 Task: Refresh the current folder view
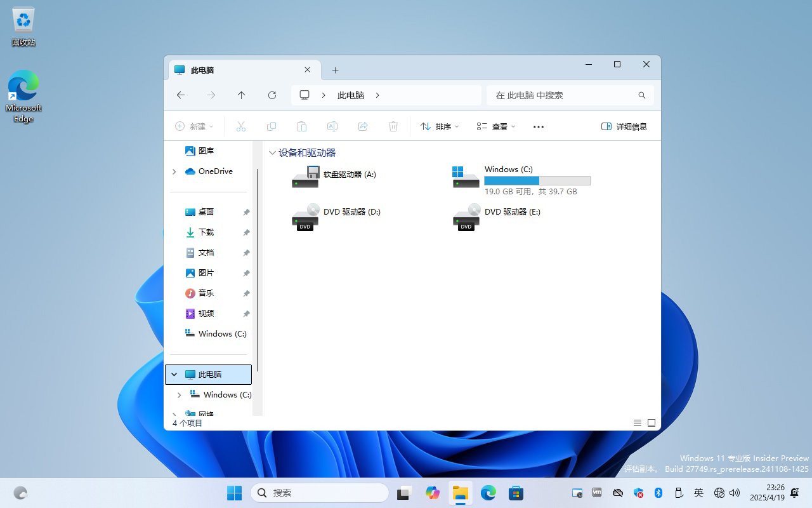point(272,95)
